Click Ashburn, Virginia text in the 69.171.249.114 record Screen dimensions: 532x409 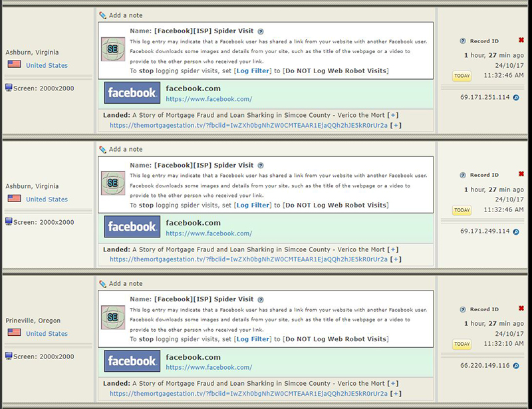click(32, 186)
